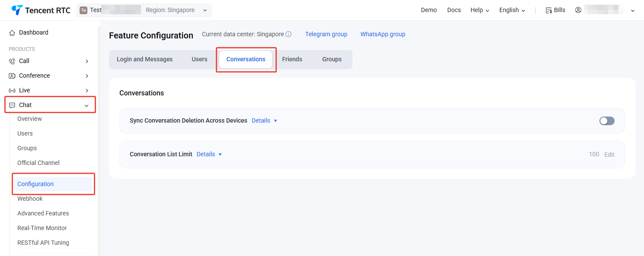
Task: Click the Dashboard home icon
Action: [x=12, y=33]
